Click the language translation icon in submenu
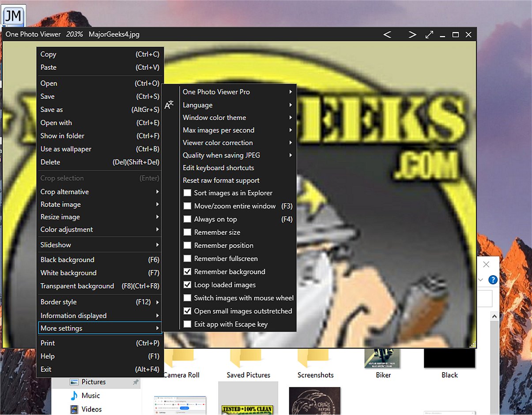Viewport: 532px width, 415px height. click(x=169, y=105)
